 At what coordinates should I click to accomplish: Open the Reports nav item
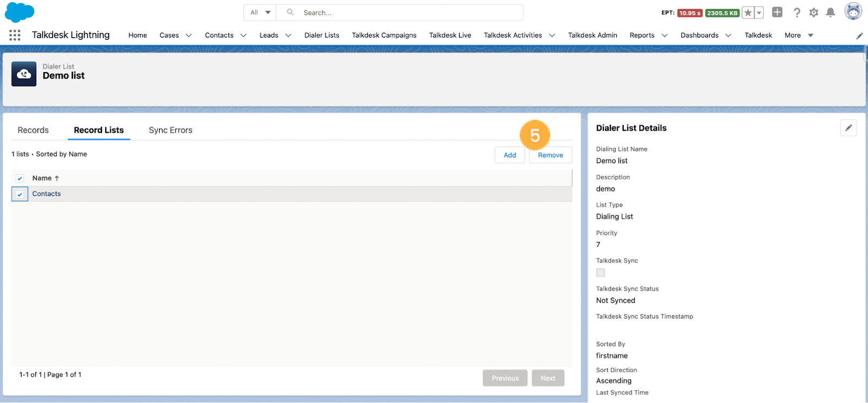coord(642,35)
